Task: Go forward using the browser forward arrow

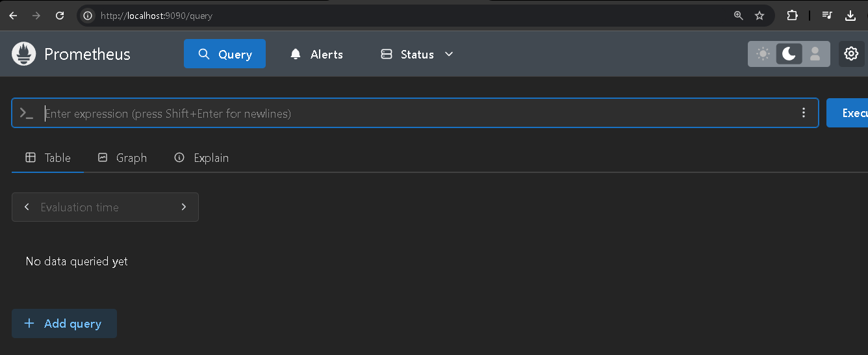Action: pyautogui.click(x=36, y=16)
